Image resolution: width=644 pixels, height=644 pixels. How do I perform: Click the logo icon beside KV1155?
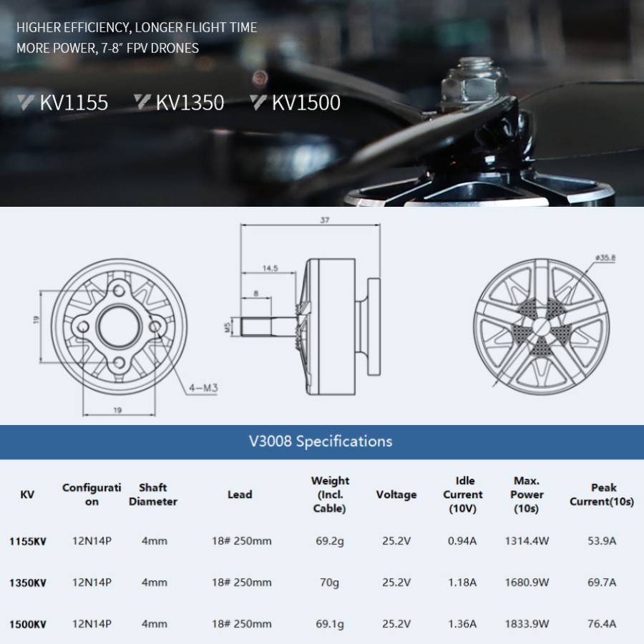coord(26,102)
